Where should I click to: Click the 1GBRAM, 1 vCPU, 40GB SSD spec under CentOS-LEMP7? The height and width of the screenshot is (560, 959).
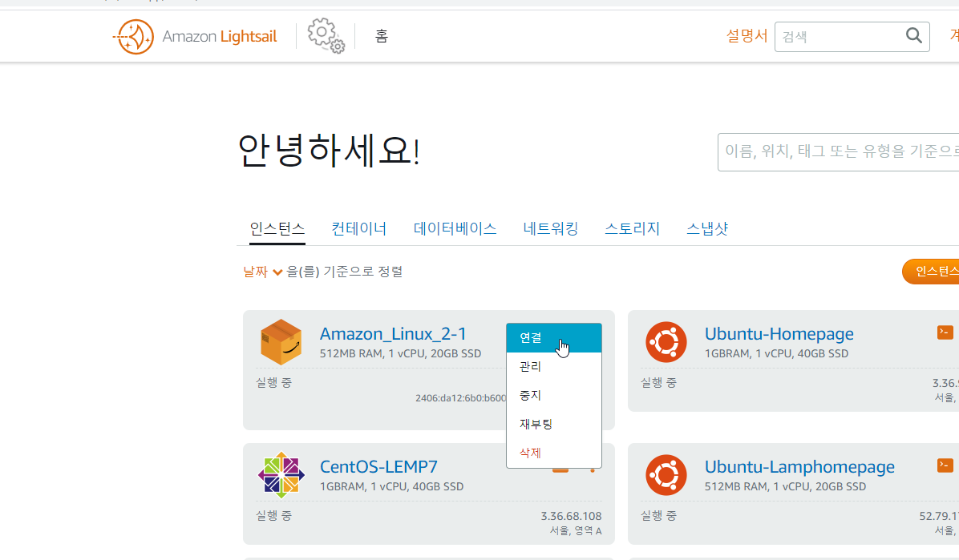[x=391, y=486]
